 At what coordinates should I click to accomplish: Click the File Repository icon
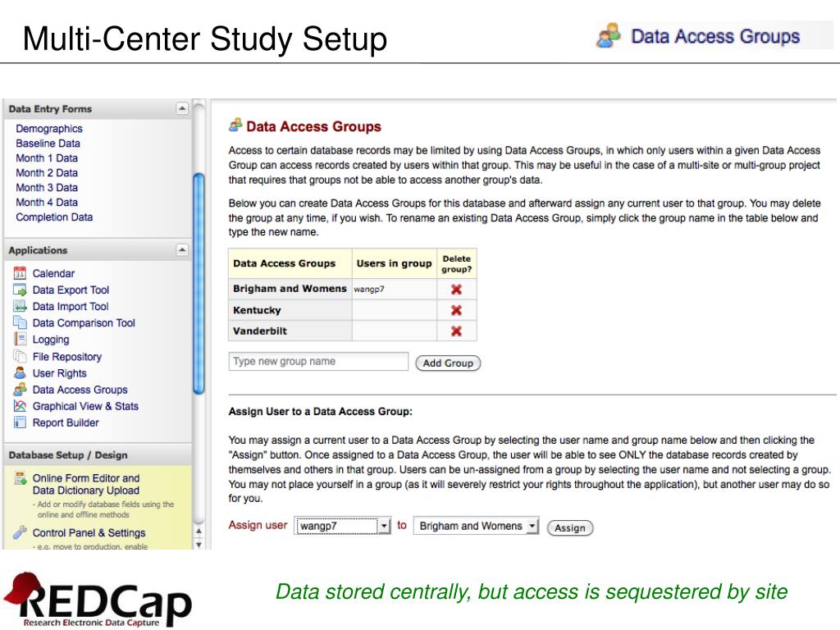click(x=20, y=356)
